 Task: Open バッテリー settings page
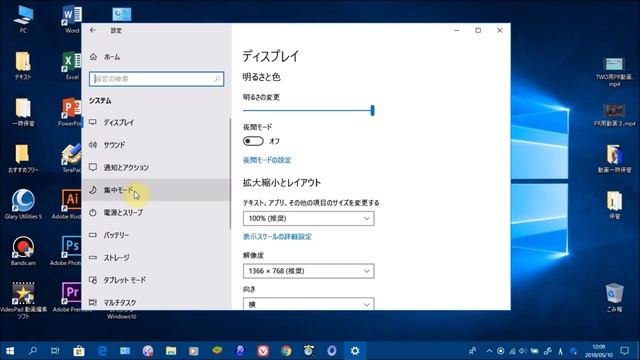click(x=156, y=235)
